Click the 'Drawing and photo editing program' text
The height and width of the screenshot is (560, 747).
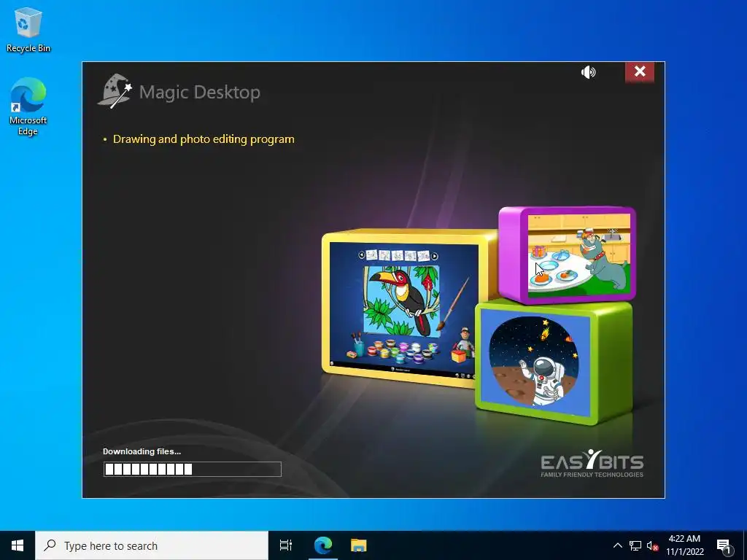pyautogui.click(x=204, y=139)
